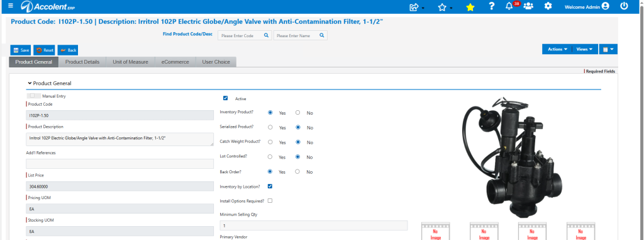Open the clipboard icon dropdown
644x240 pixels.
point(608,49)
